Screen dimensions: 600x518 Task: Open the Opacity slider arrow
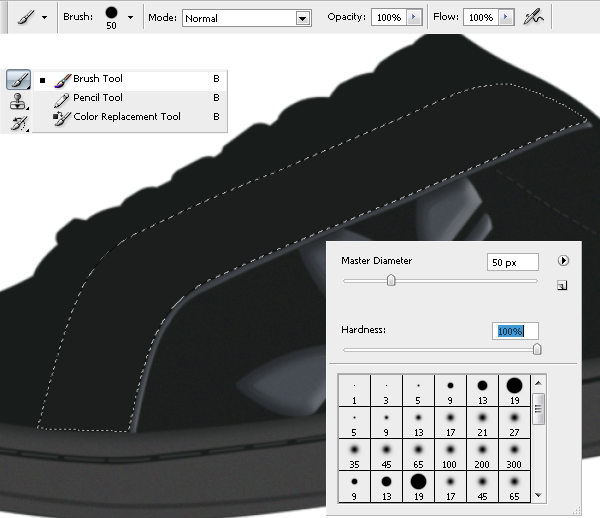[x=414, y=17]
